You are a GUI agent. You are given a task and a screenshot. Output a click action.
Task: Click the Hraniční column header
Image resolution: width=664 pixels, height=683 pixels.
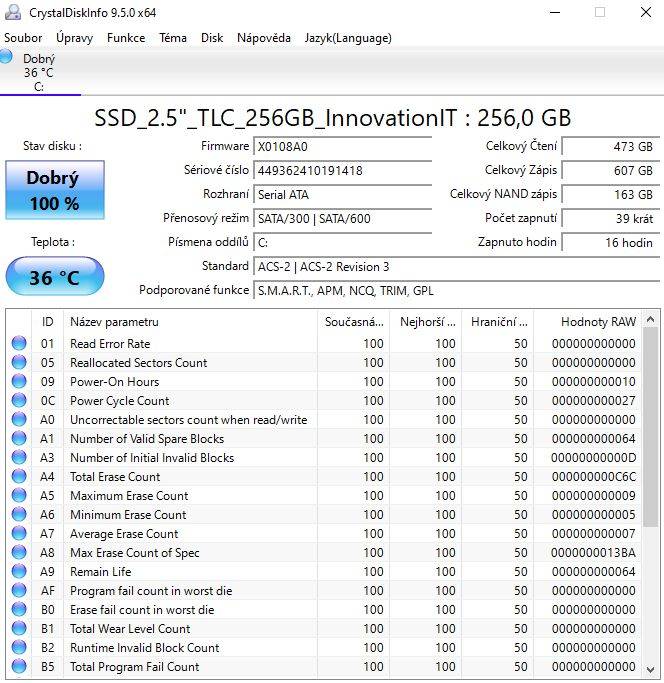click(498, 322)
